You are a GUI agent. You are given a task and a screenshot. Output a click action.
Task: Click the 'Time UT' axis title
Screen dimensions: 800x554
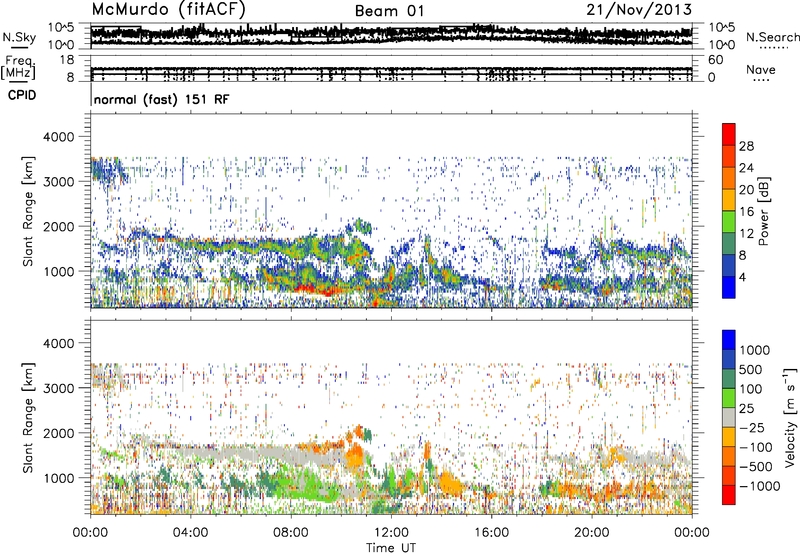pyautogui.click(x=391, y=547)
